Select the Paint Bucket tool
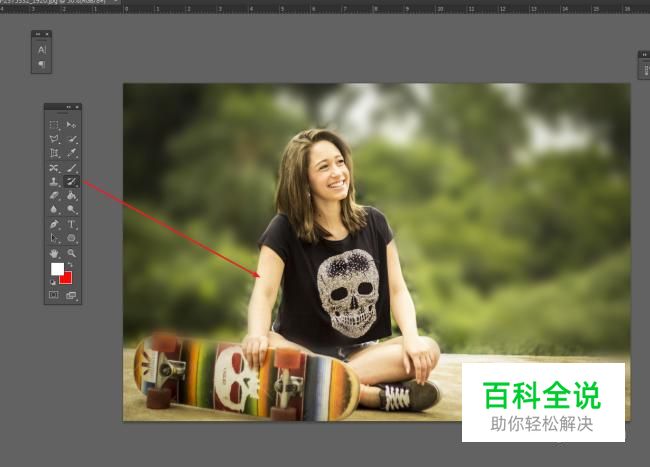650x467 pixels. pyautogui.click(x=71, y=196)
